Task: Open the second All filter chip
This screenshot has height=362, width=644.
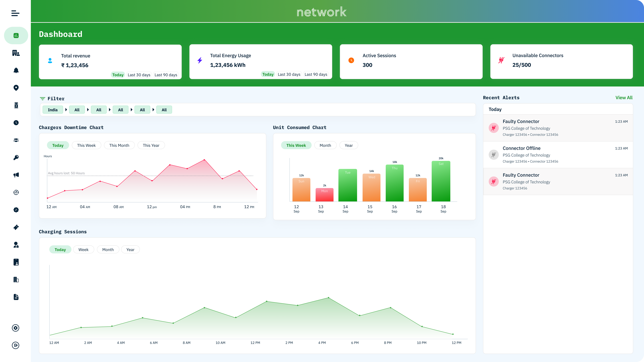Action: click(99, 110)
